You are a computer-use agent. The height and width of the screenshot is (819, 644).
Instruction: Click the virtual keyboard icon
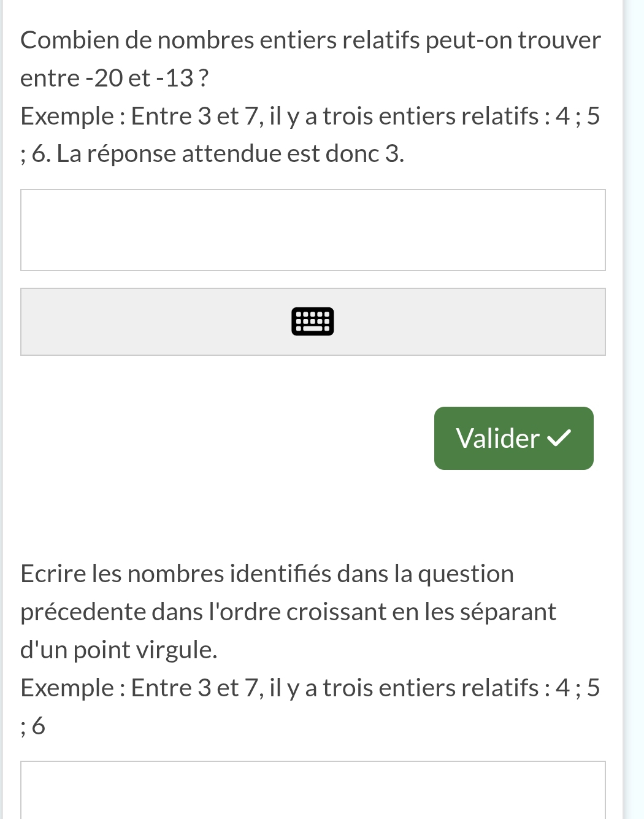click(x=313, y=321)
